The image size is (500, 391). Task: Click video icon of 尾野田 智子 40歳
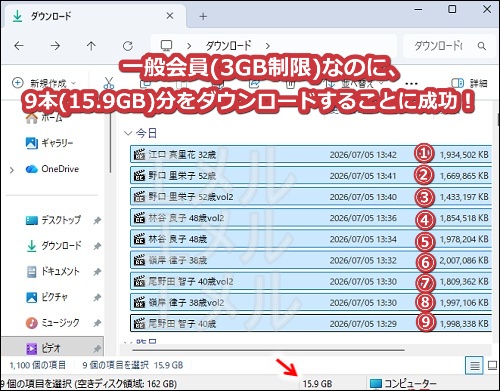click(139, 323)
